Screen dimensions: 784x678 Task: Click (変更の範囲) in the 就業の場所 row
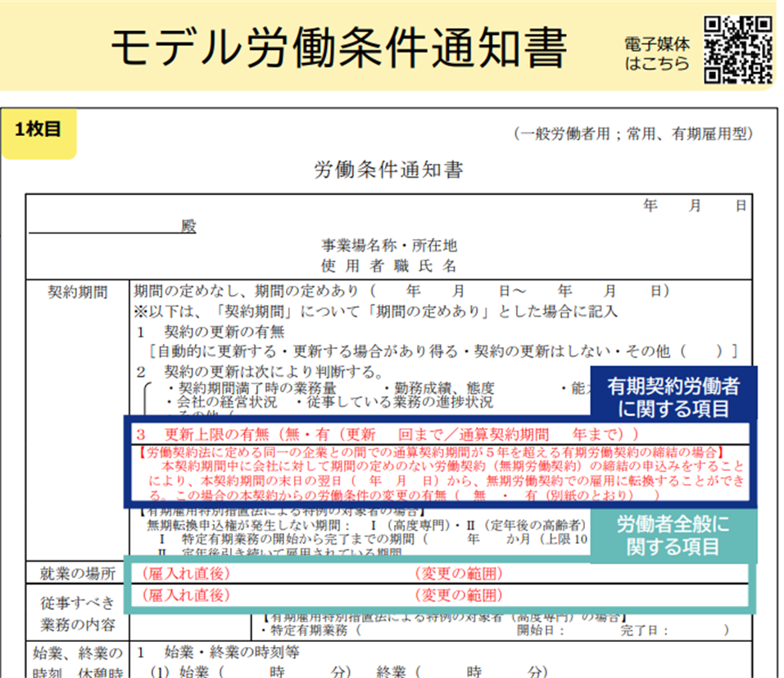[x=459, y=573]
